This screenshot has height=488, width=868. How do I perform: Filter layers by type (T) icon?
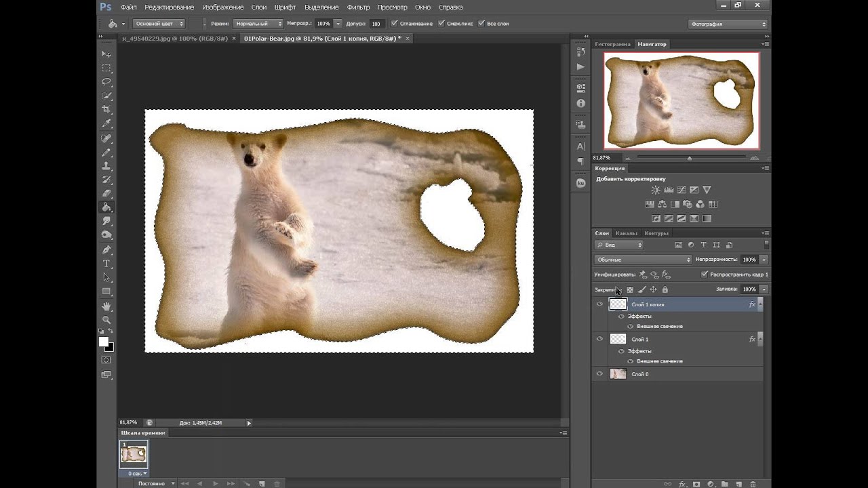point(703,245)
